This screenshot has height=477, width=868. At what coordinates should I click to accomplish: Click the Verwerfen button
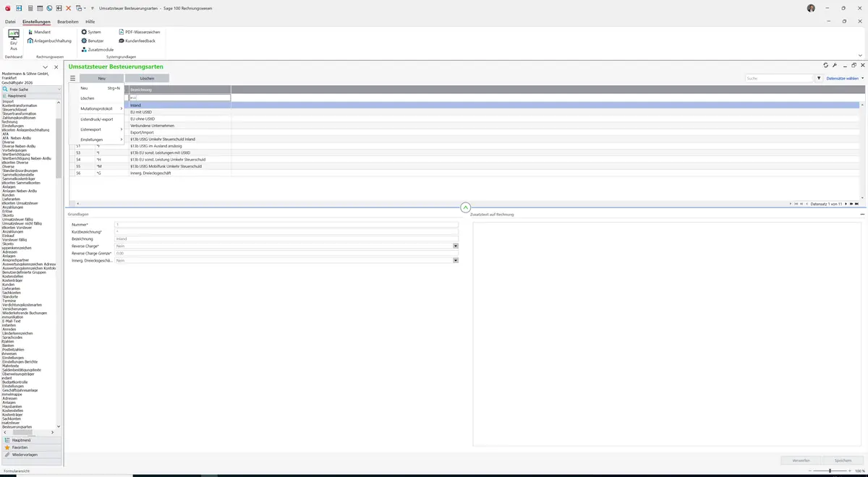coord(801,460)
